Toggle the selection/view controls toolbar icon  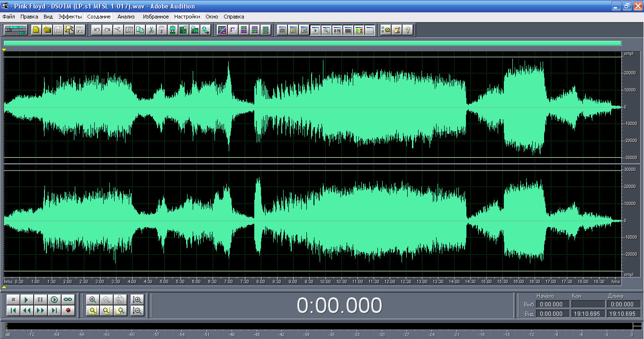(348, 30)
